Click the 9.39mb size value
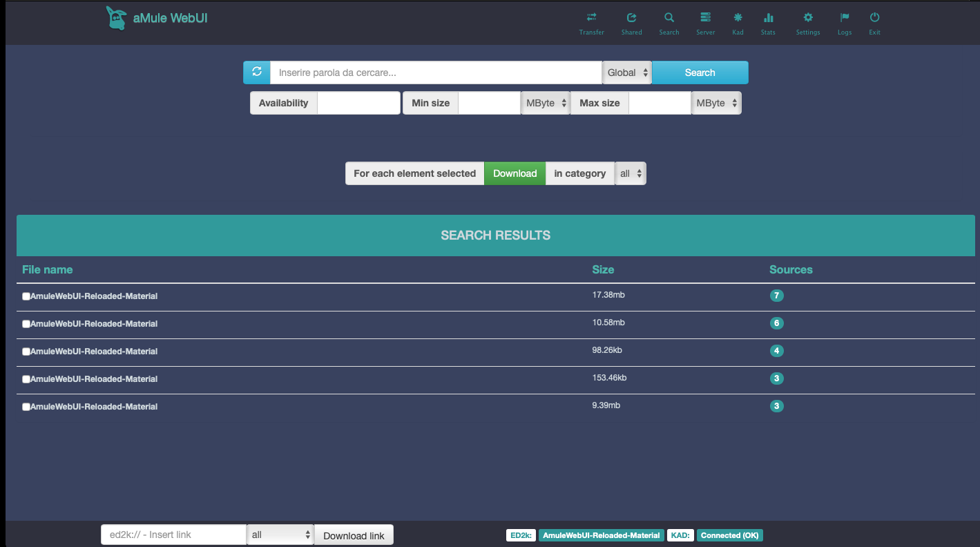980x547 pixels. [x=606, y=405]
